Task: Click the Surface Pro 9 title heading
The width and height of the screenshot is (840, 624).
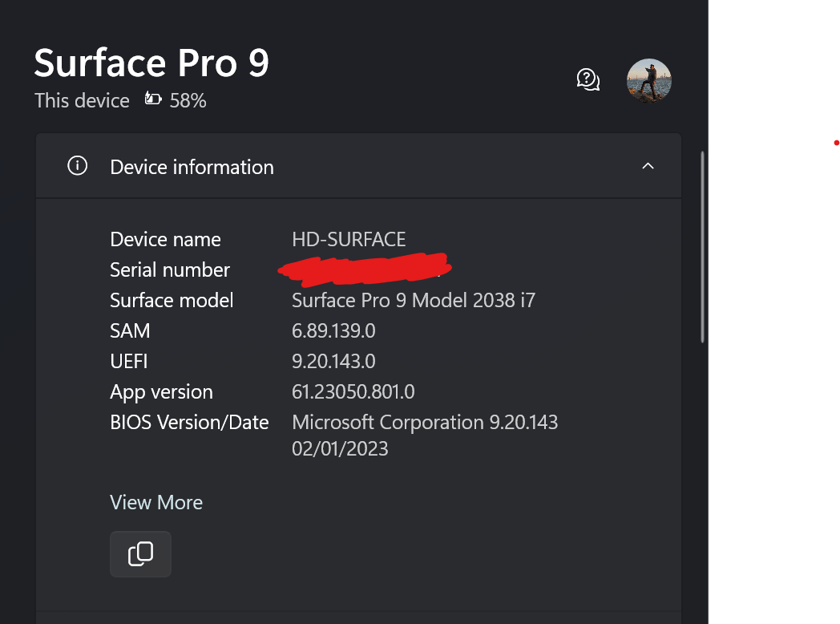Action: point(151,63)
